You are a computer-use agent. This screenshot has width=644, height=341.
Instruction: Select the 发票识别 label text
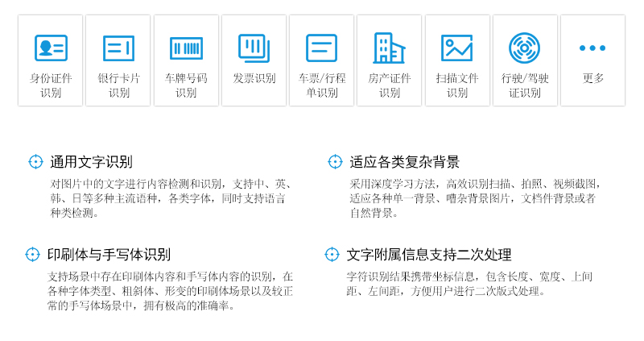(x=254, y=79)
